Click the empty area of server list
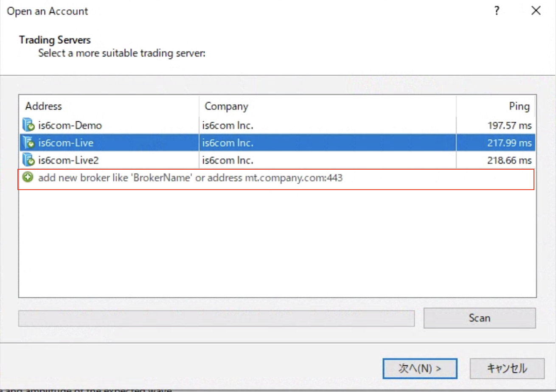This screenshot has width=556, height=392. tap(277, 246)
